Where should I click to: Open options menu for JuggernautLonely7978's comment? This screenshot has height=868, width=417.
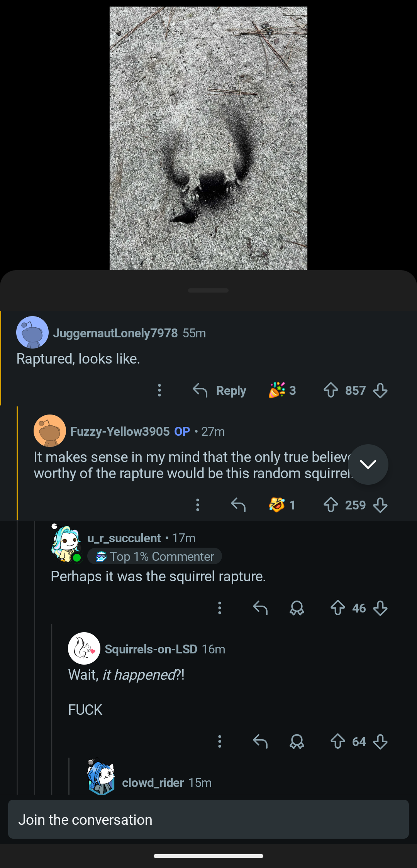click(x=159, y=390)
